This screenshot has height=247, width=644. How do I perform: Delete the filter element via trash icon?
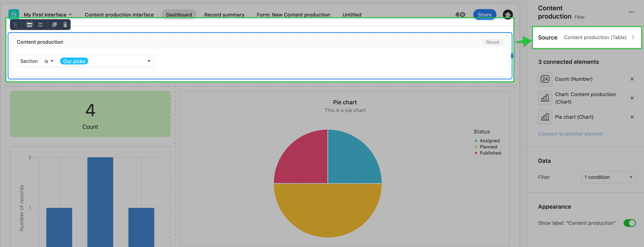point(65,25)
